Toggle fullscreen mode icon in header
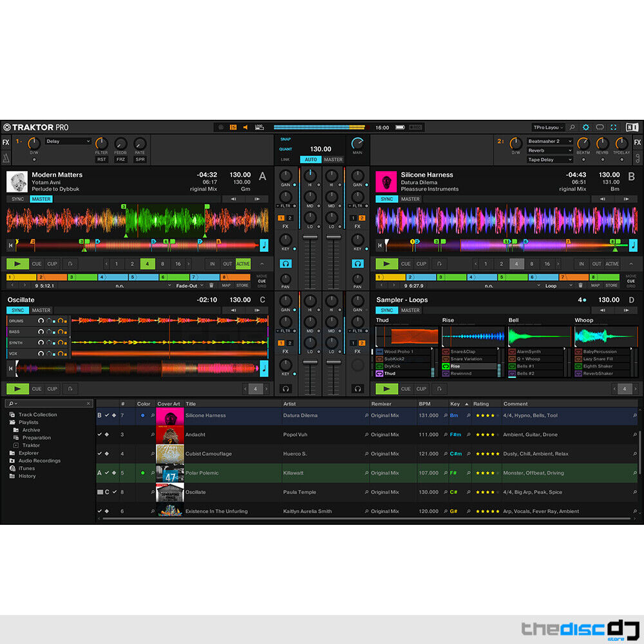This screenshot has width=644, height=644. click(x=613, y=128)
